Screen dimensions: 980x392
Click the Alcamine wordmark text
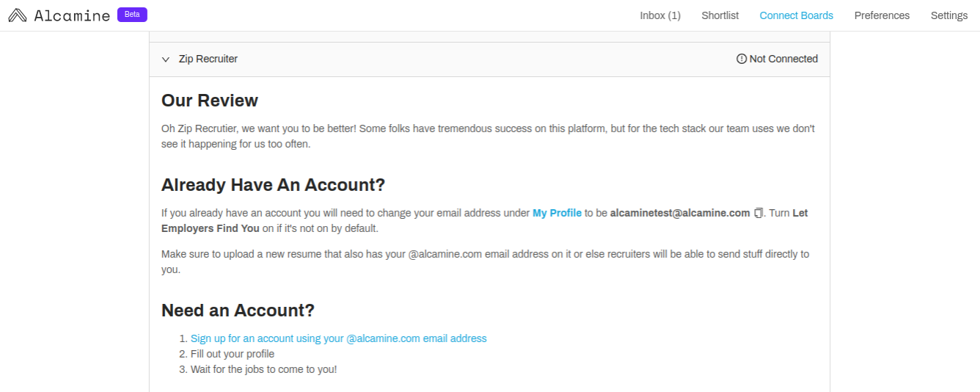click(72, 15)
